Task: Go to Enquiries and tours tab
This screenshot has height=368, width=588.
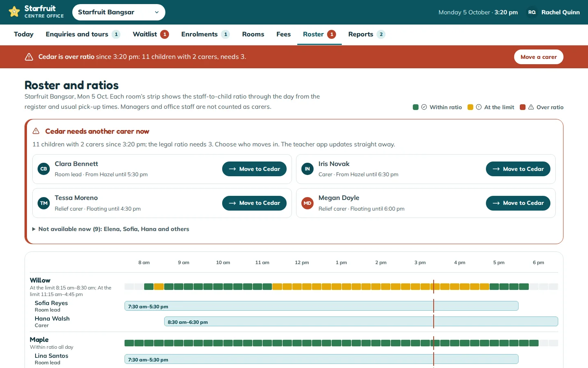Action: pyautogui.click(x=83, y=34)
